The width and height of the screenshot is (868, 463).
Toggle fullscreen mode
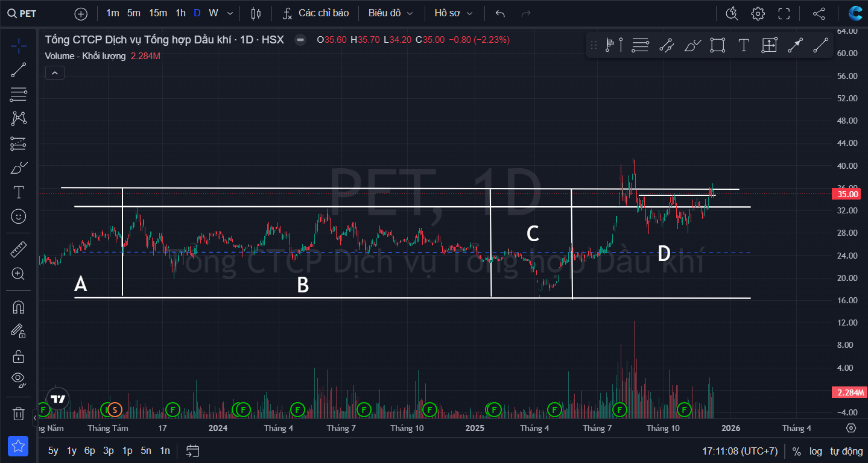(784, 13)
